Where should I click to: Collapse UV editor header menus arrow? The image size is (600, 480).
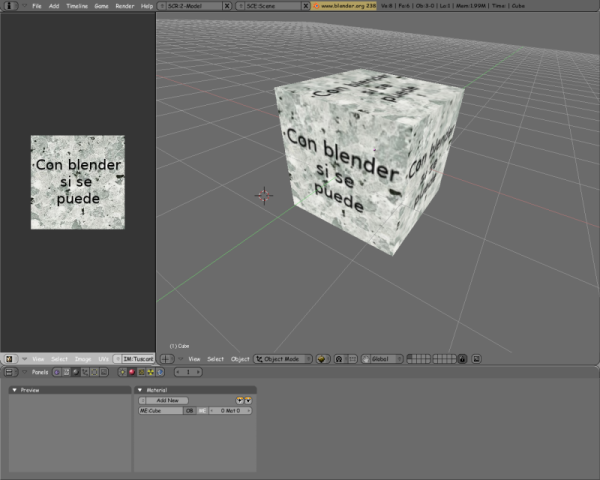pos(24,359)
